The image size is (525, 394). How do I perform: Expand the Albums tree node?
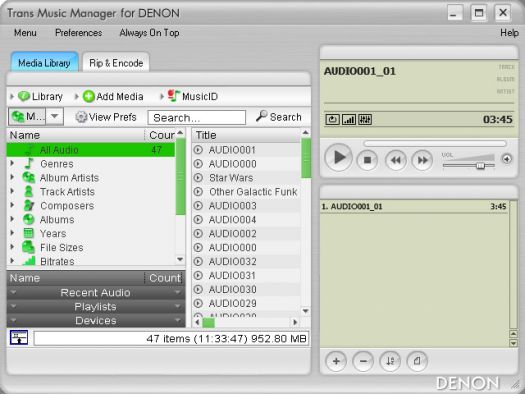click(x=12, y=219)
